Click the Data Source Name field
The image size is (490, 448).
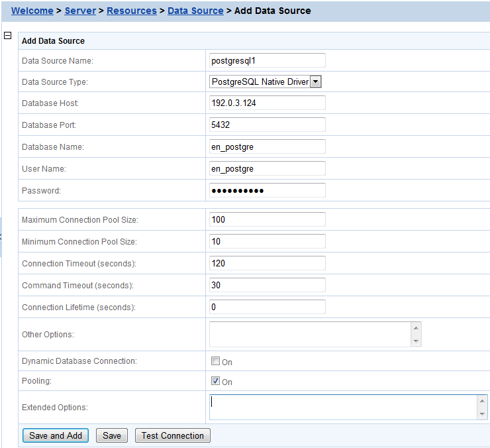267,60
